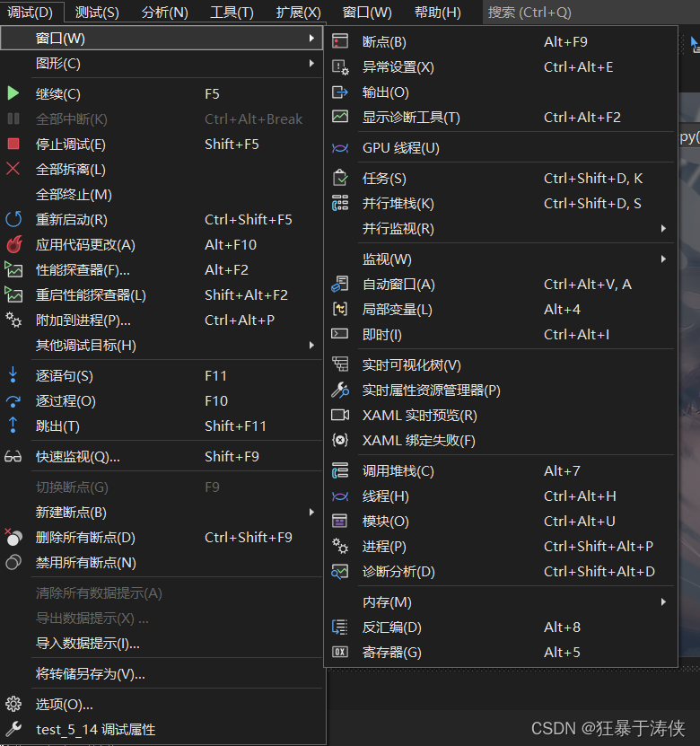Expand the 监视(W) submenu arrow
Image resolution: width=700 pixels, height=746 pixels.
[663, 259]
